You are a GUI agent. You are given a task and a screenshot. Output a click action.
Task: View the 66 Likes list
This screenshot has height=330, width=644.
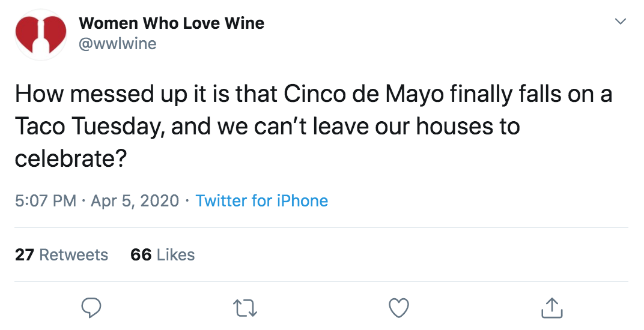click(163, 254)
